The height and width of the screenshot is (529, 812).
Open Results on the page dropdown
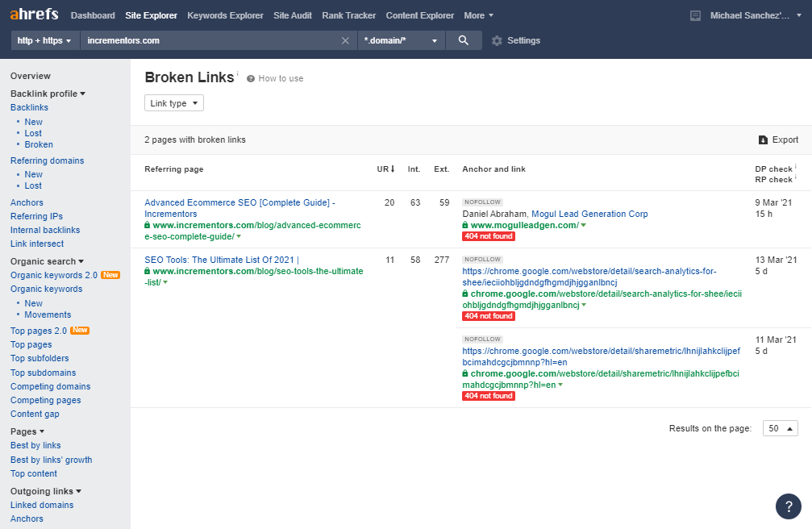point(780,428)
